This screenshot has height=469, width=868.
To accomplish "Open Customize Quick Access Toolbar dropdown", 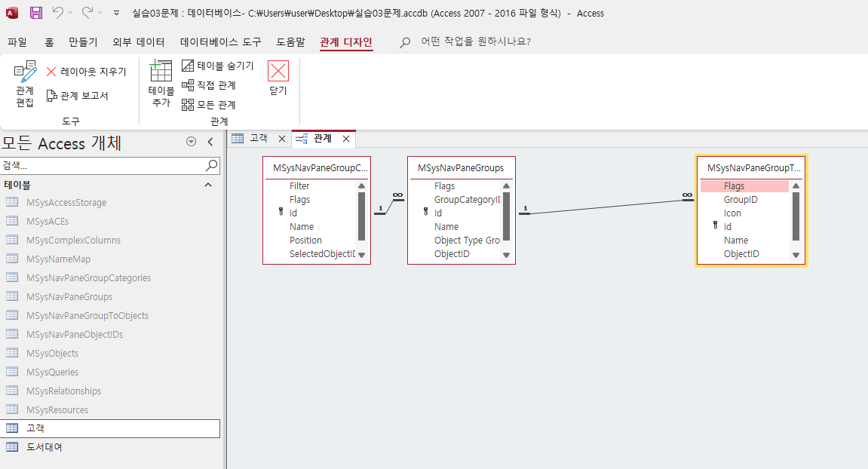I will (116, 13).
